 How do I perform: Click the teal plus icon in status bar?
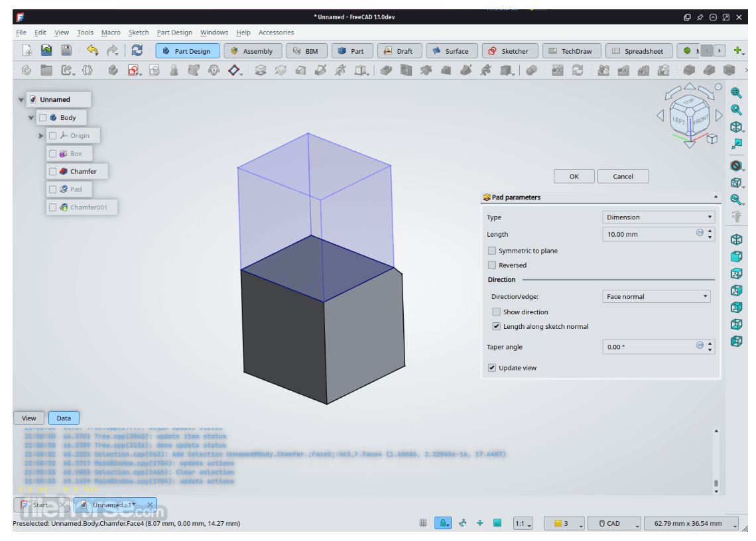pyautogui.click(x=479, y=523)
